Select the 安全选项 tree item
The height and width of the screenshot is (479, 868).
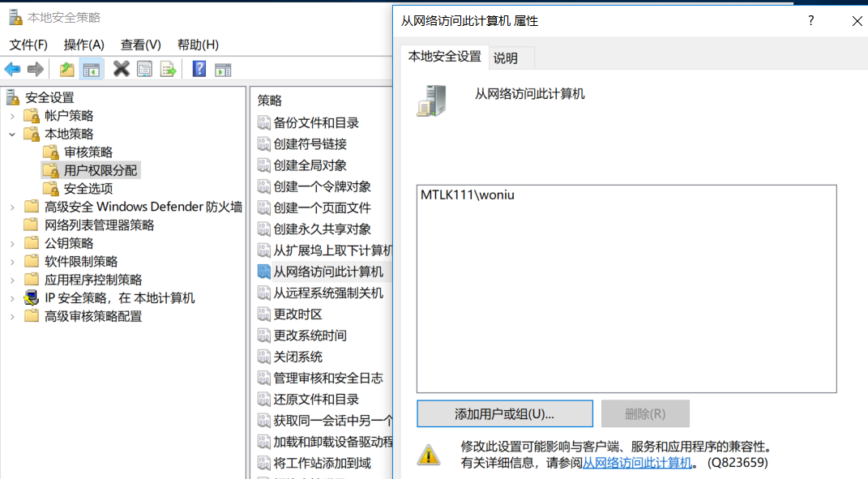pyautogui.click(x=88, y=189)
